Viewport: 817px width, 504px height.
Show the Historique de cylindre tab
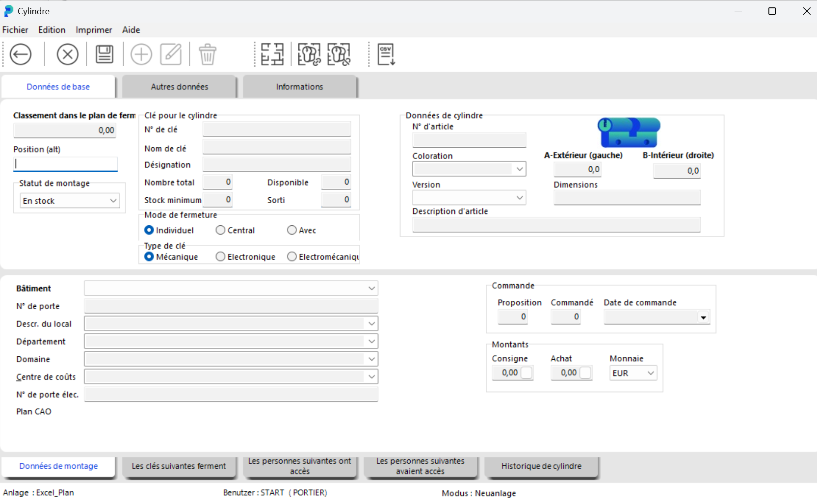point(541,466)
